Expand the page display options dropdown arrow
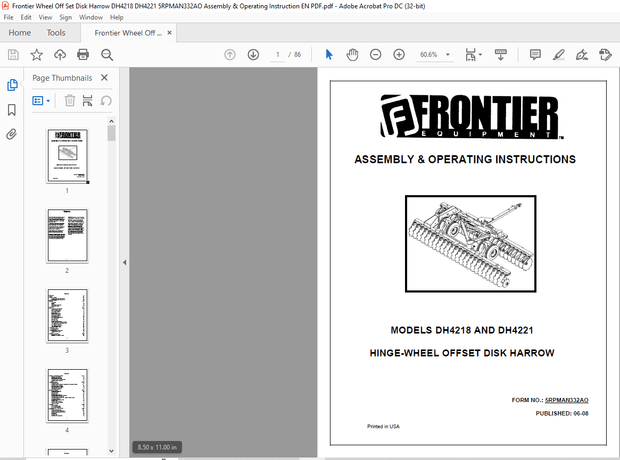 click(480, 55)
